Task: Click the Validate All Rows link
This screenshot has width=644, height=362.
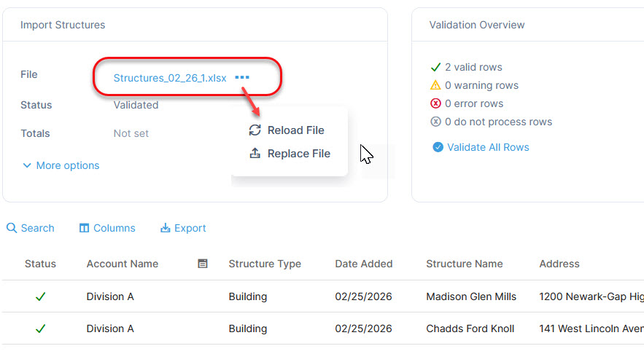Action: point(488,147)
